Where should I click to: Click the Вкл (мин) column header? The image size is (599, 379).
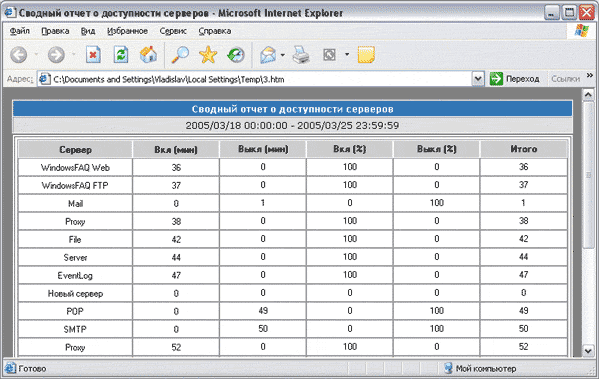point(176,149)
